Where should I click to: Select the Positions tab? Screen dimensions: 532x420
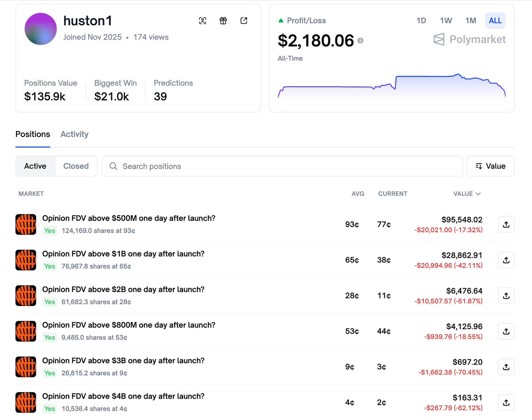tap(33, 134)
